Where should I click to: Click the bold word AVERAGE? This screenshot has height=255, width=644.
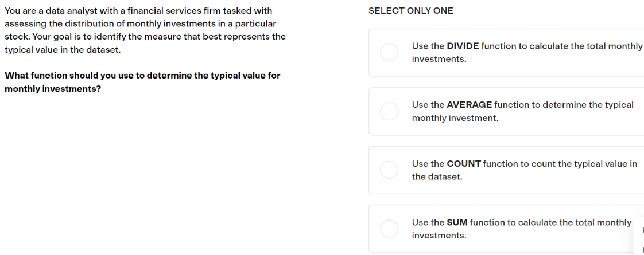coord(469,105)
